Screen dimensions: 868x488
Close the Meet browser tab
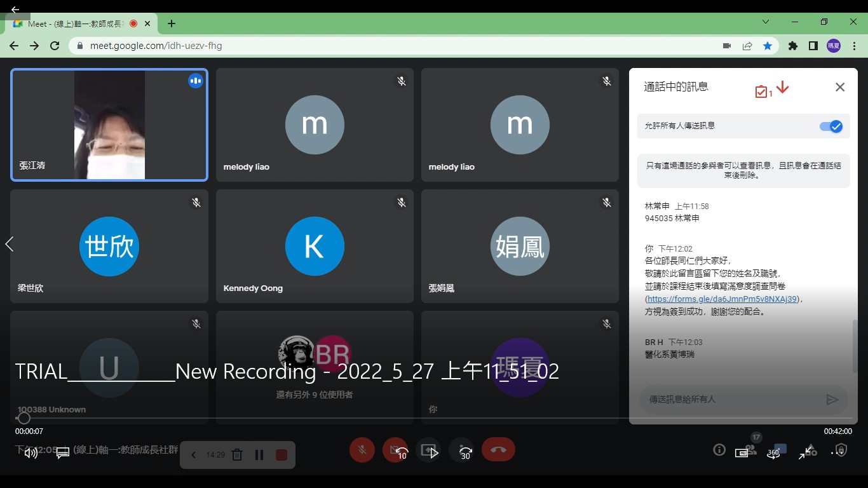(x=148, y=24)
